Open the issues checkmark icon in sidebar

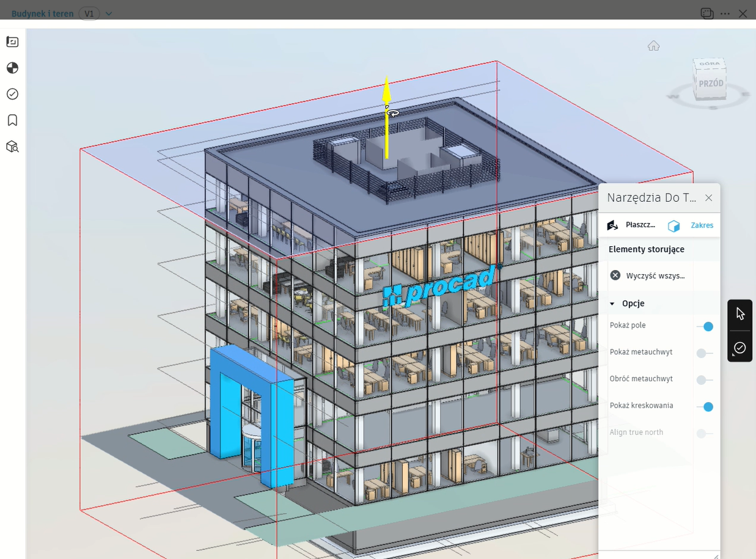[x=12, y=94]
